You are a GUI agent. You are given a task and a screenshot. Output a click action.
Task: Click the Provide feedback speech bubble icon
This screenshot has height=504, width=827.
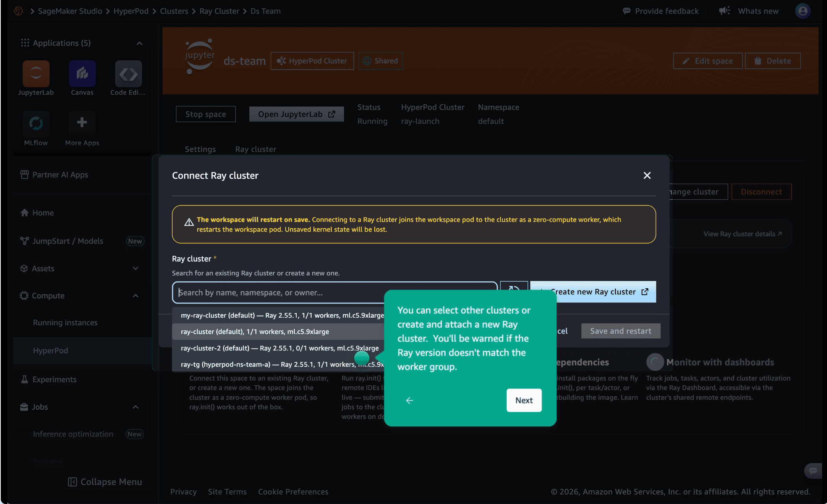(627, 11)
